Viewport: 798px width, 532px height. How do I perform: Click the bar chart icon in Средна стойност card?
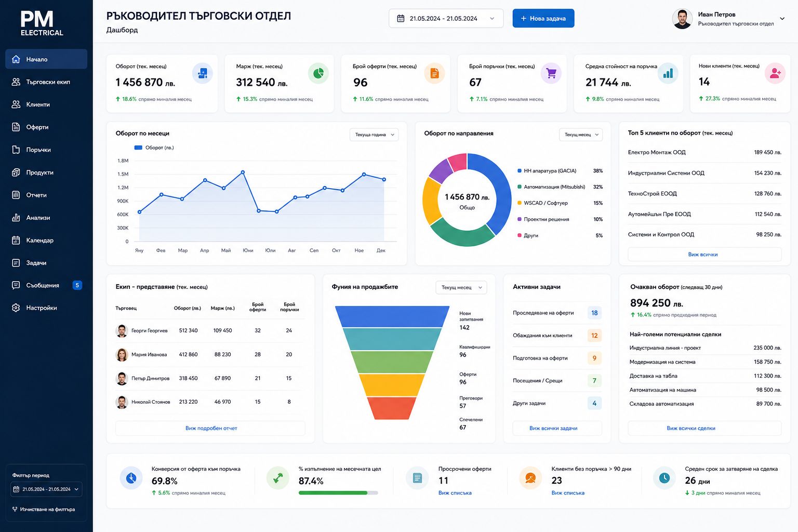pos(668,73)
